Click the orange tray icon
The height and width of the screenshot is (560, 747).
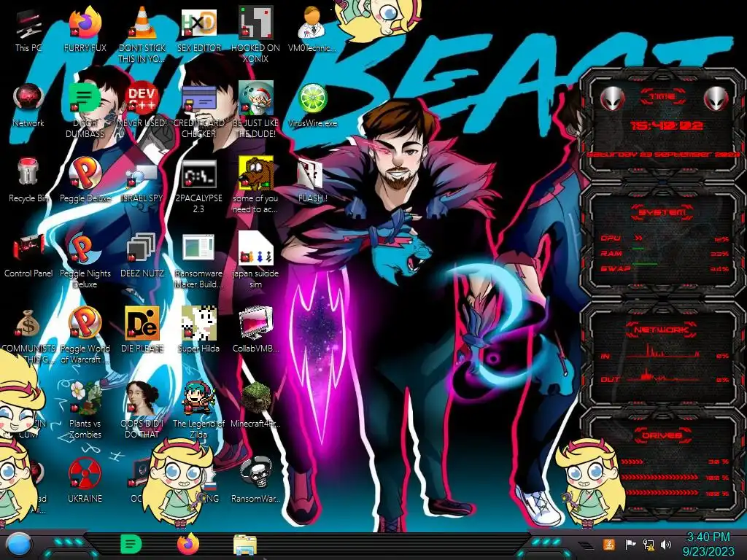click(x=609, y=544)
